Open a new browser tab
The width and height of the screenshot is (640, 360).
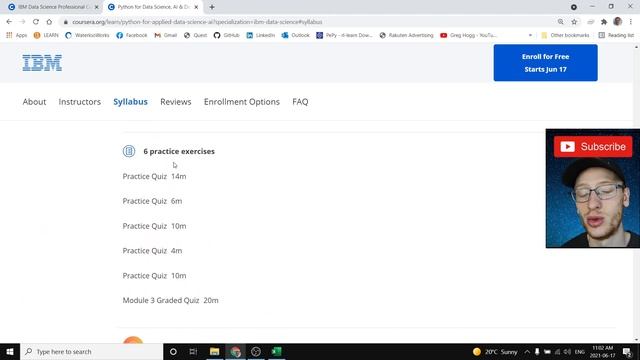coord(212,7)
